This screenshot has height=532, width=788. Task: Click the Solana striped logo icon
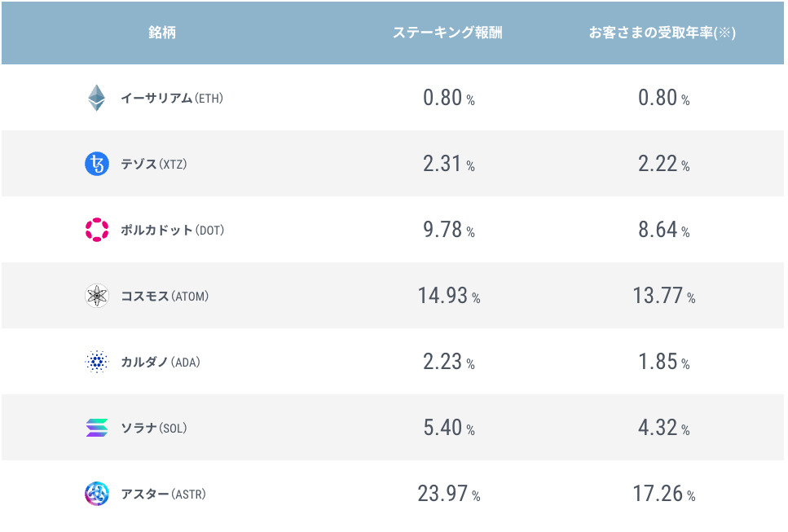pyautogui.click(x=97, y=428)
